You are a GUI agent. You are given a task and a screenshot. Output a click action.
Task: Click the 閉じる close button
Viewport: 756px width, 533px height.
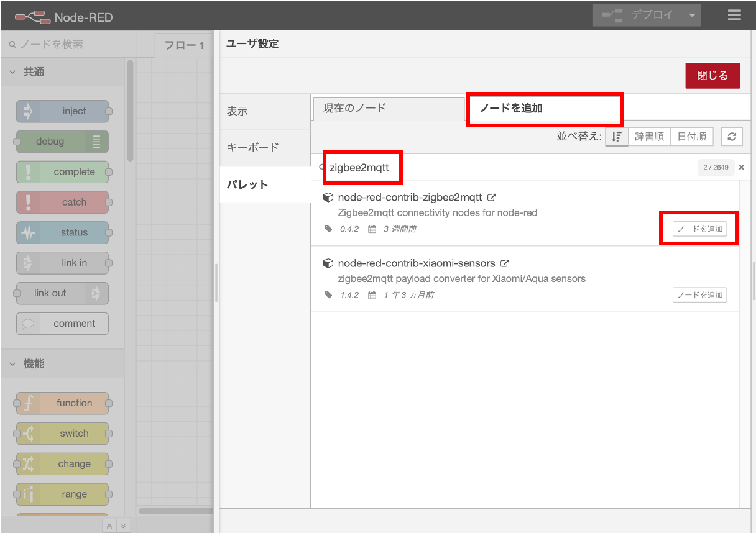[712, 75]
